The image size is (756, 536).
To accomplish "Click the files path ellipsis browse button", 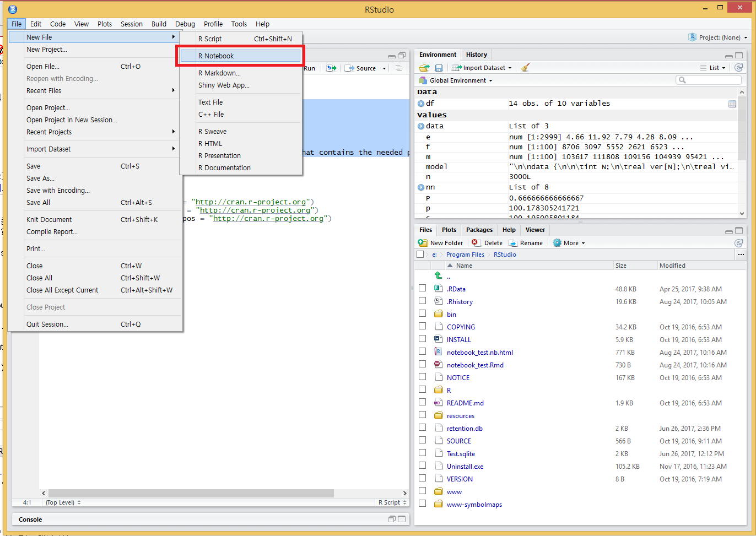I will click(x=741, y=255).
